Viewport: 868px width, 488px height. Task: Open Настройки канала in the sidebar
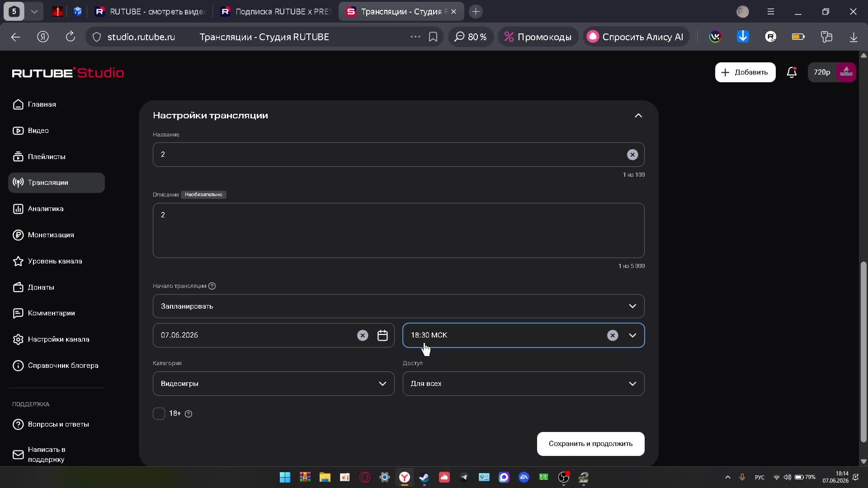[x=57, y=339]
